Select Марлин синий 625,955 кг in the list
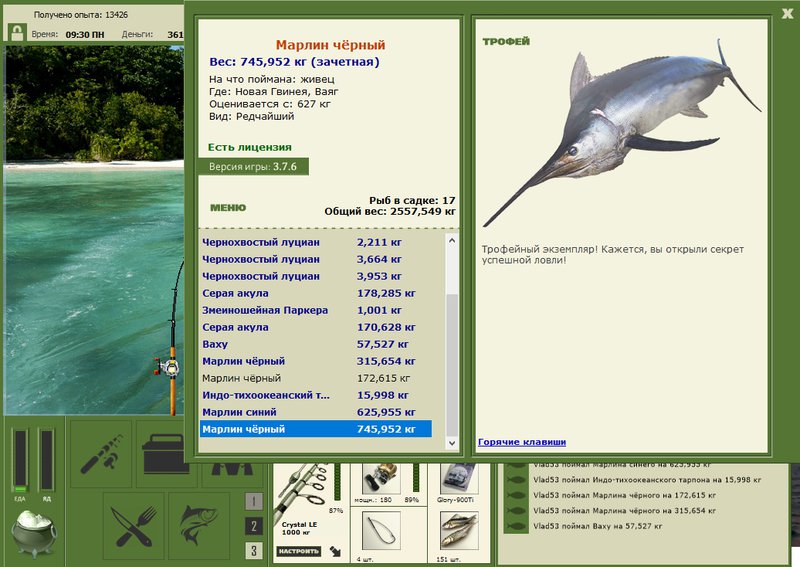Image resolution: width=800 pixels, height=567 pixels. coord(316,412)
